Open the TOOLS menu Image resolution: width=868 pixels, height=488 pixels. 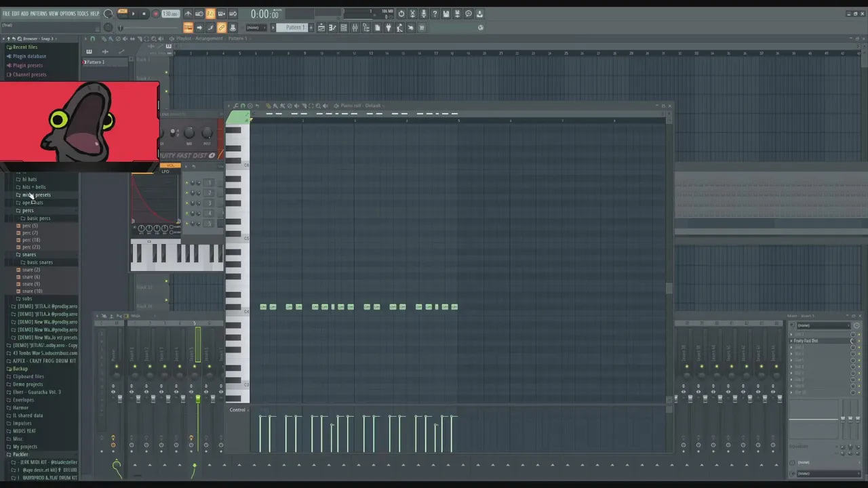[x=83, y=14]
